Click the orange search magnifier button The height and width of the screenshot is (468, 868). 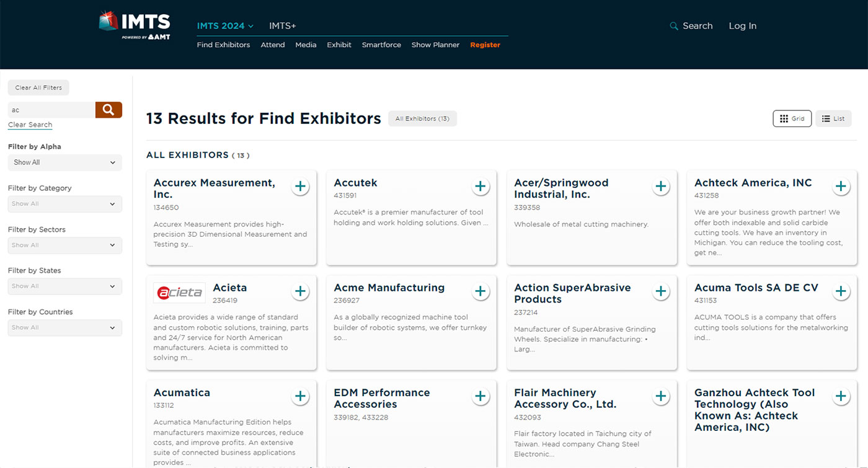point(108,110)
